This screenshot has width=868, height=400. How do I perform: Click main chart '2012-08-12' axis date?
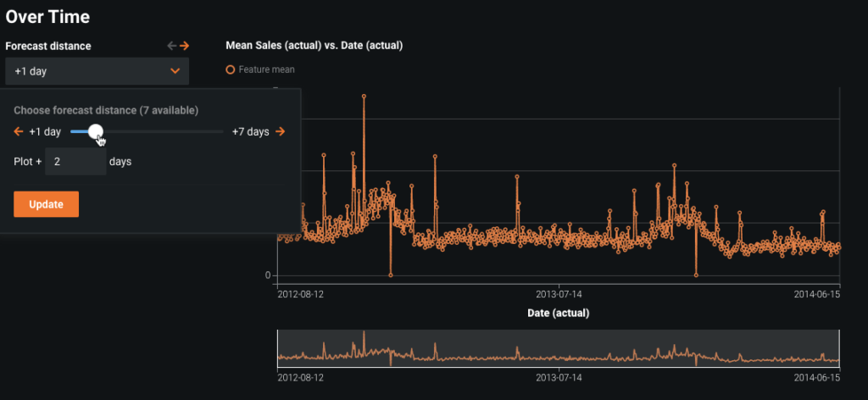point(301,294)
